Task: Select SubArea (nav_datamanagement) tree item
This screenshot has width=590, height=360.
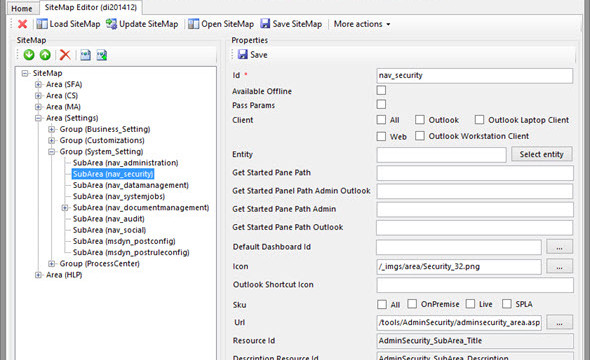Action: tap(131, 185)
